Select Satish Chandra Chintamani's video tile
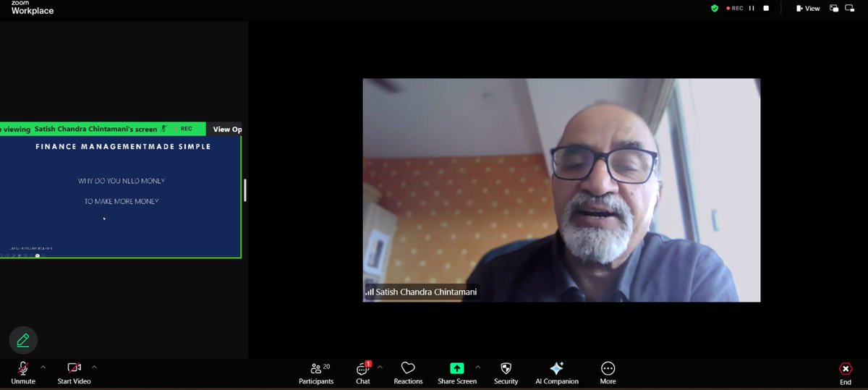868x390 pixels. click(x=561, y=190)
